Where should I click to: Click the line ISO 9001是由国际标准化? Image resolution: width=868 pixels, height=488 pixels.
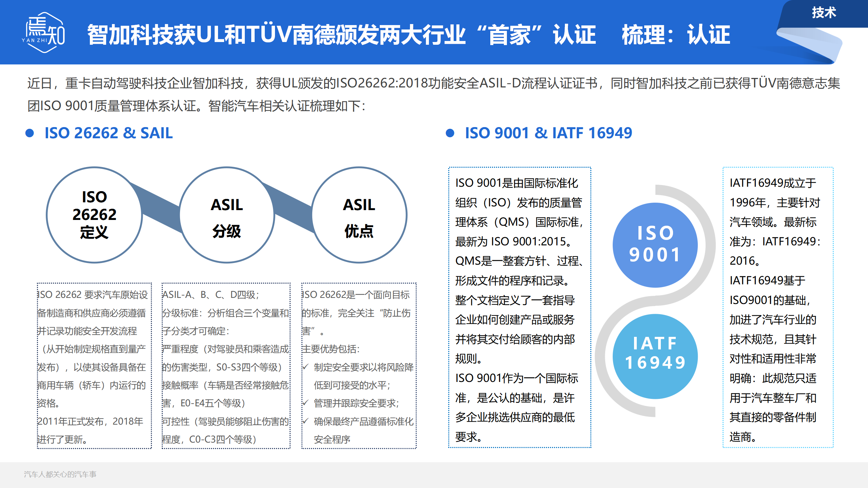[516, 183]
